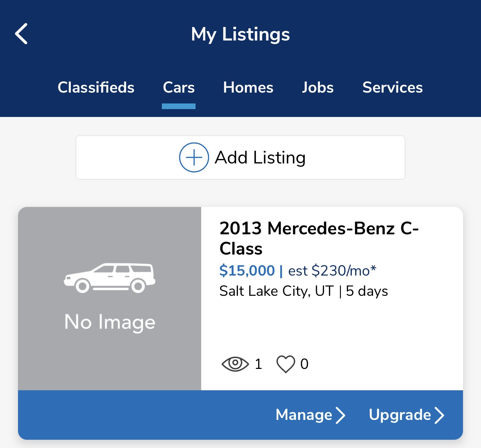The width and height of the screenshot is (481, 448).
Task: Click the eye views icon
Action: (x=235, y=364)
